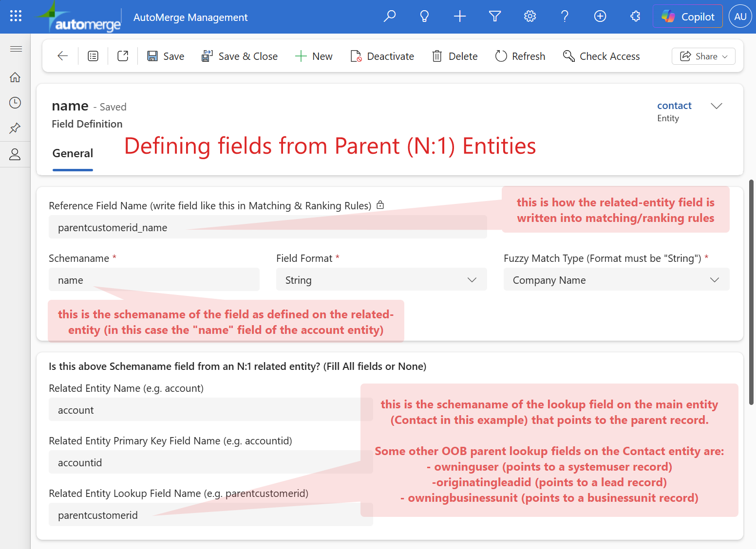Save the field definition
The image size is (756, 549).
tap(166, 56)
